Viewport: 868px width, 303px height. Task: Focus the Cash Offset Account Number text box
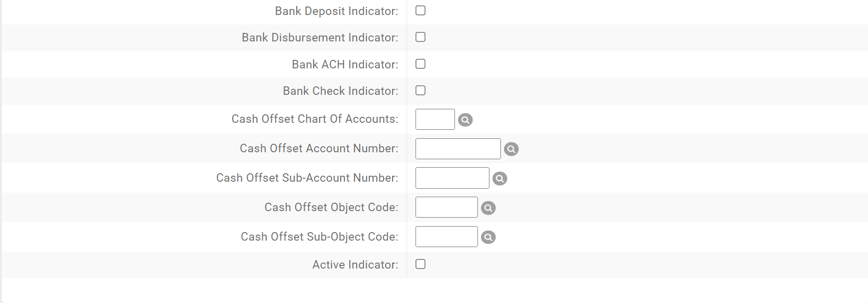tap(457, 148)
